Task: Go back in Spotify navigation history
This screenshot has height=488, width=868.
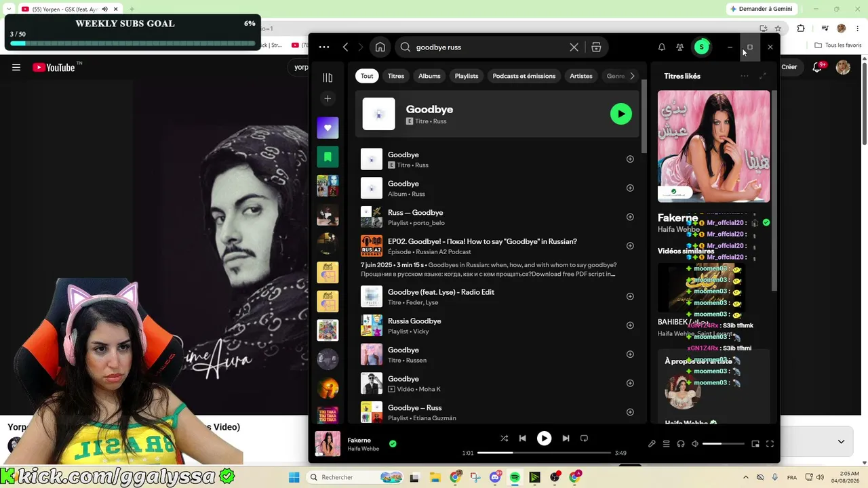Action: point(346,47)
